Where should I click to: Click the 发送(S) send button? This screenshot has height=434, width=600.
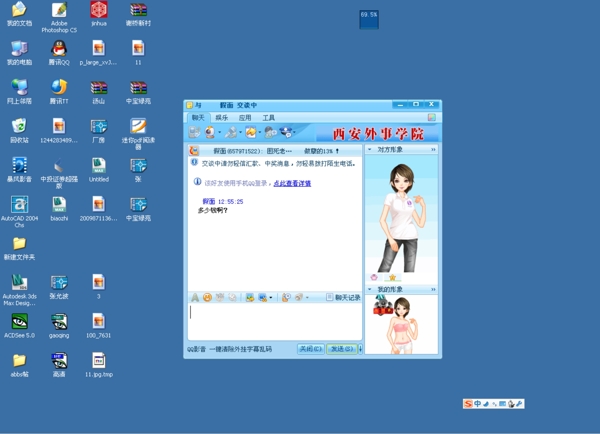point(342,349)
